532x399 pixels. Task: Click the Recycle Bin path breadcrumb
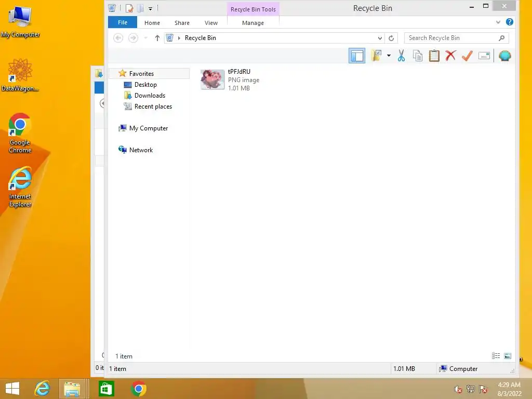point(200,38)
